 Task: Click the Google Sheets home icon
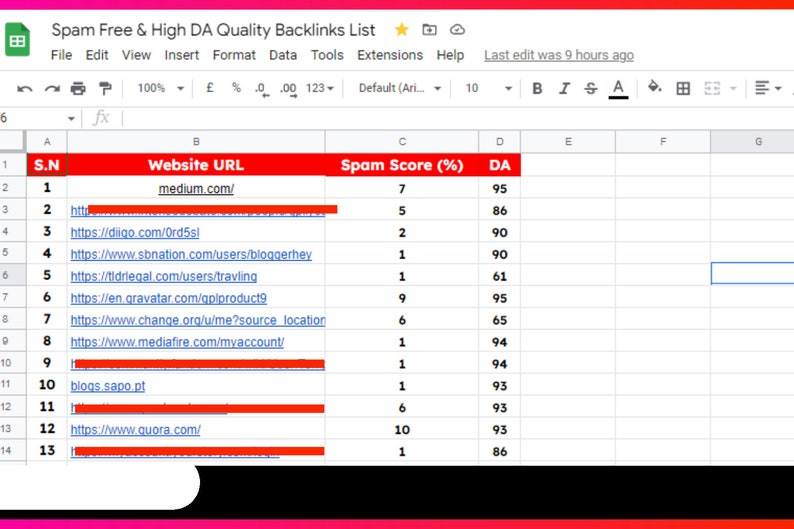pos(18,42)
